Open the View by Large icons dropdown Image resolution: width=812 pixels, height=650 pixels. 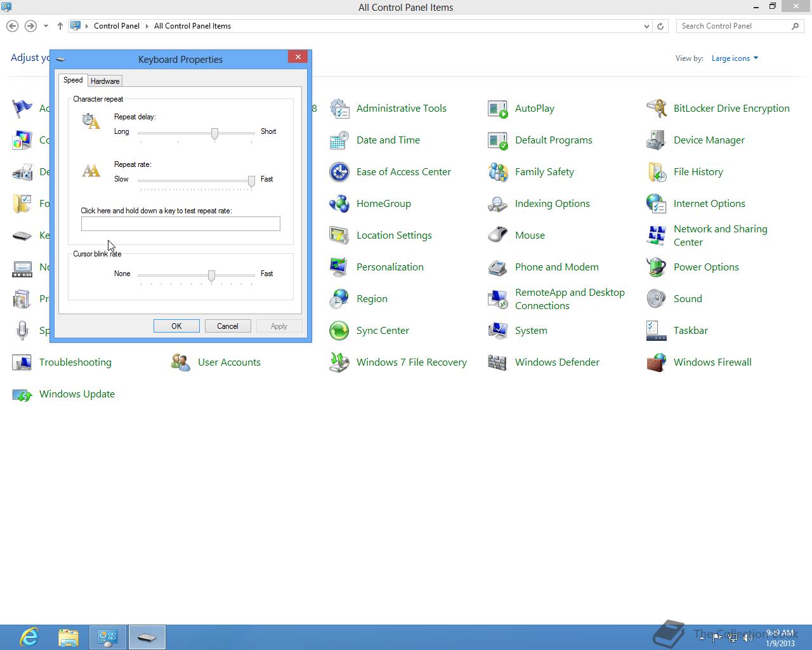pos(735,58)
